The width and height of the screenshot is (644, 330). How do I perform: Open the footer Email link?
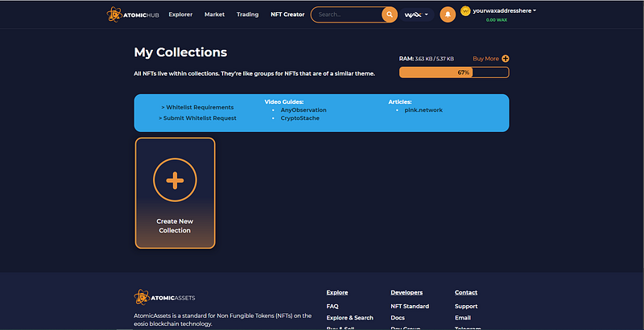tap(462, 318)
